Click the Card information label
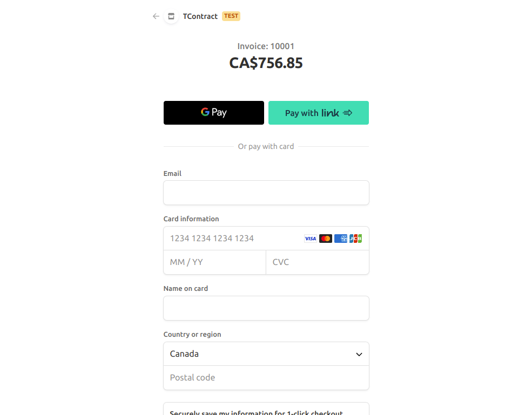 191,219
